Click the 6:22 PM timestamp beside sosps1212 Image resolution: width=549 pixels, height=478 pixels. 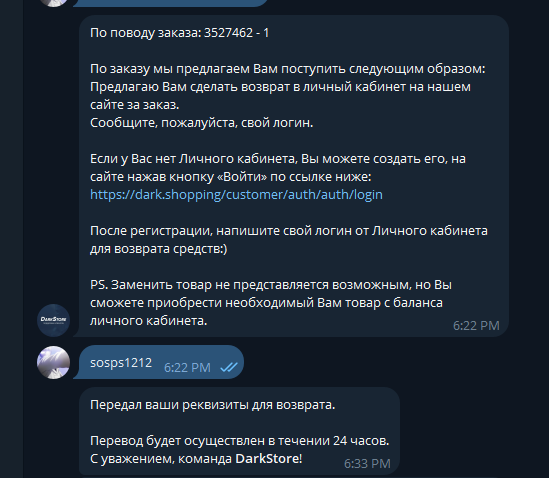tap(187, 367)
